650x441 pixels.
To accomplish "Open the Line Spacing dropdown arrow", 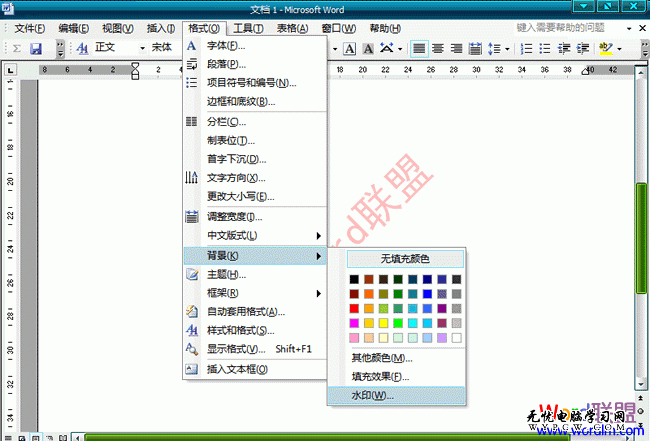I will pyautogui.click(x=507, y=49).
